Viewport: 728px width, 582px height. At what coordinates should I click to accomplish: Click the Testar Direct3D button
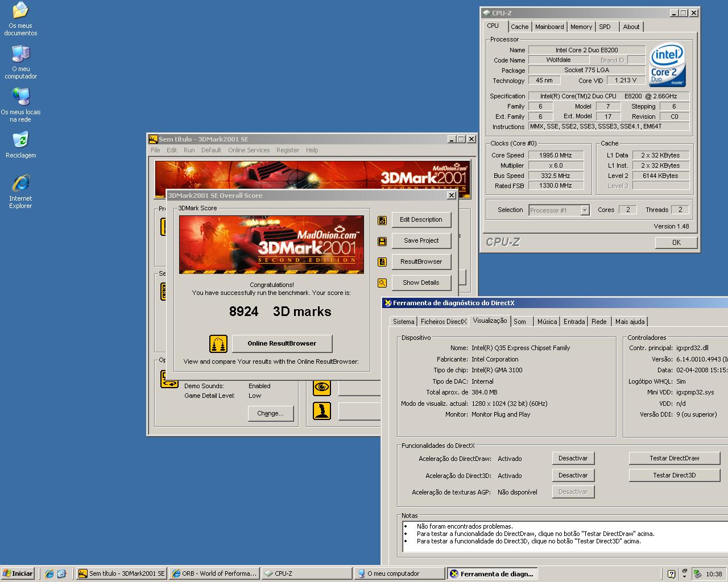click(675, 475)
